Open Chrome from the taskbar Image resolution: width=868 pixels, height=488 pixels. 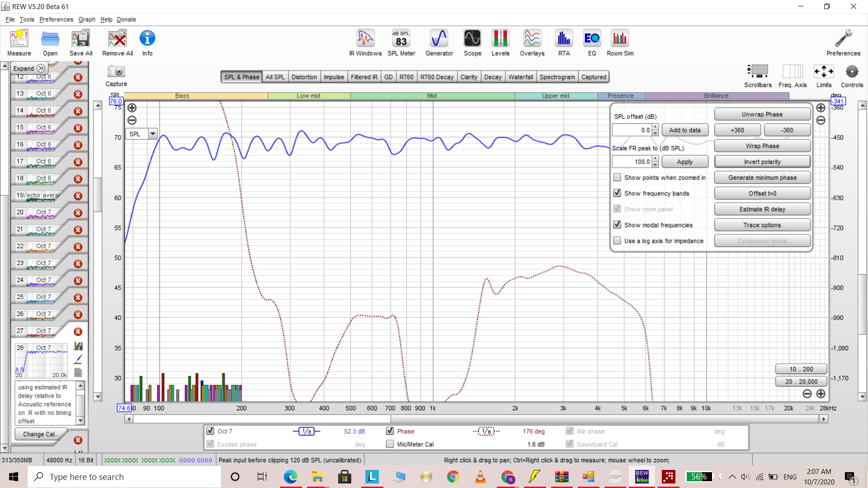click(x=453, y=477)
